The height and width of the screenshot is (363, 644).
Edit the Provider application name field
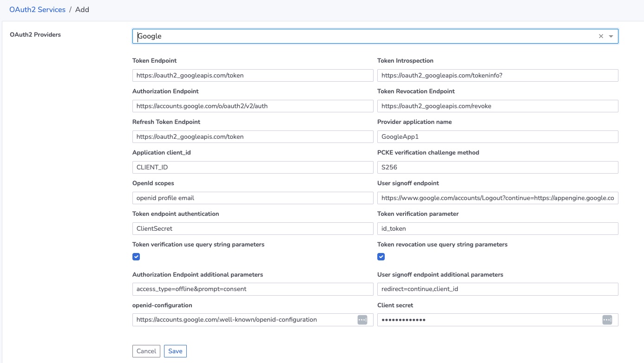click(x=498, y=136)
